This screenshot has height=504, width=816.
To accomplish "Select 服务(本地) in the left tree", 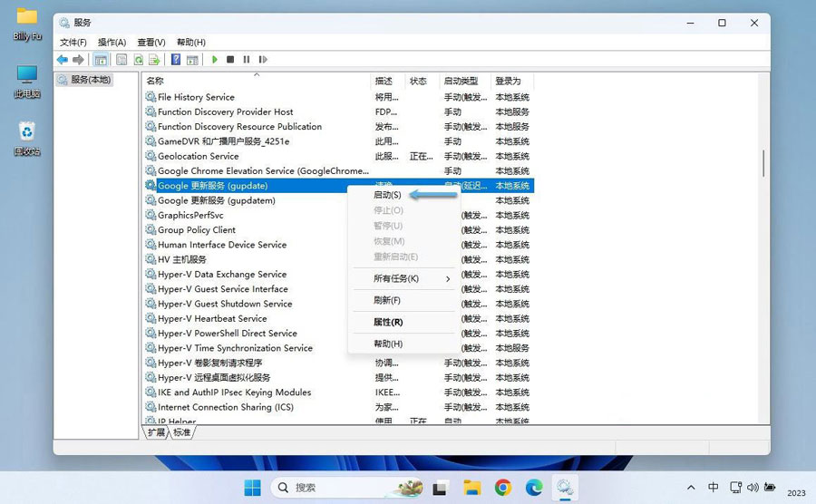I will point(90,80).
